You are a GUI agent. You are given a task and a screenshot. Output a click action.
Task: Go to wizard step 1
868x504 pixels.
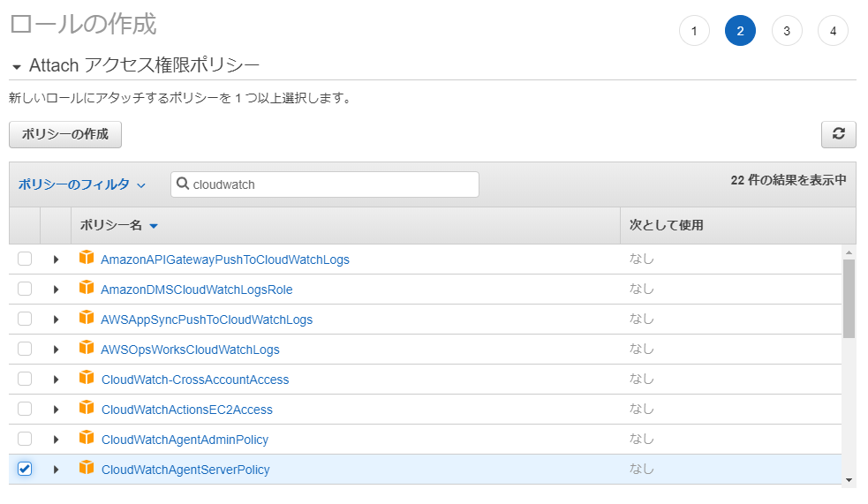click(694, 31)
